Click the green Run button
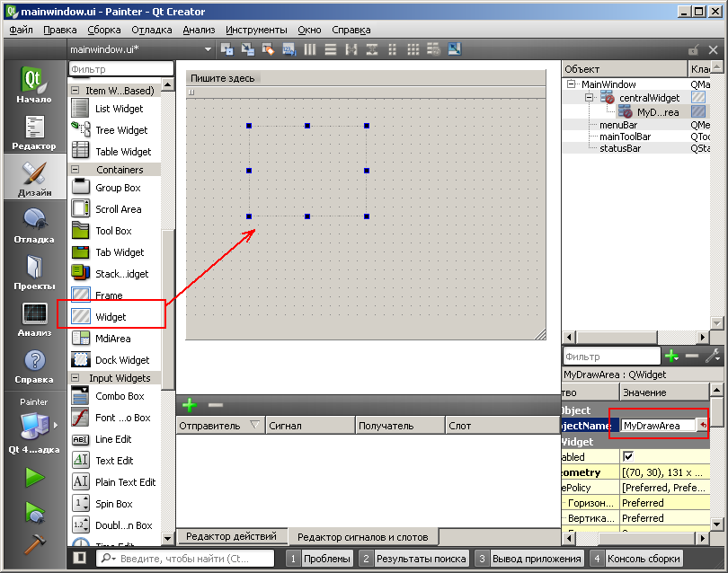Viewport: 728px width, 573px height. 35,478
